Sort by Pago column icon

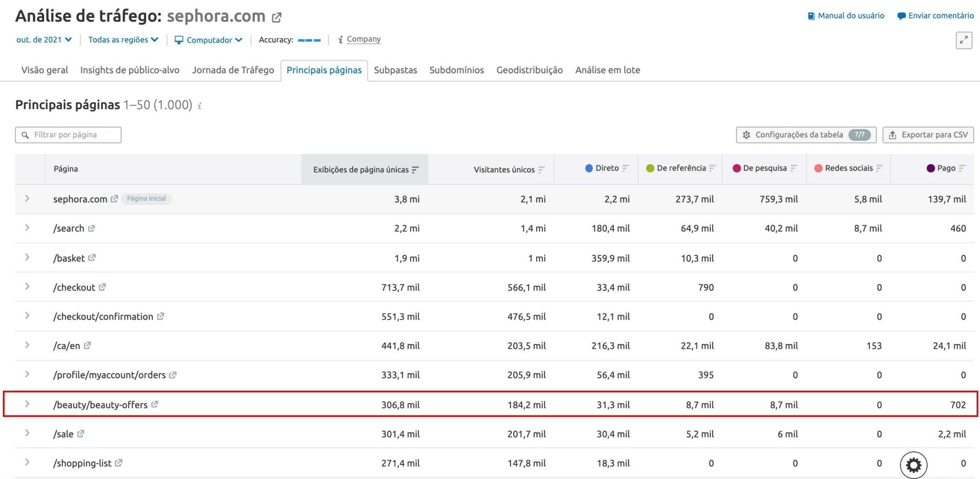962,168
